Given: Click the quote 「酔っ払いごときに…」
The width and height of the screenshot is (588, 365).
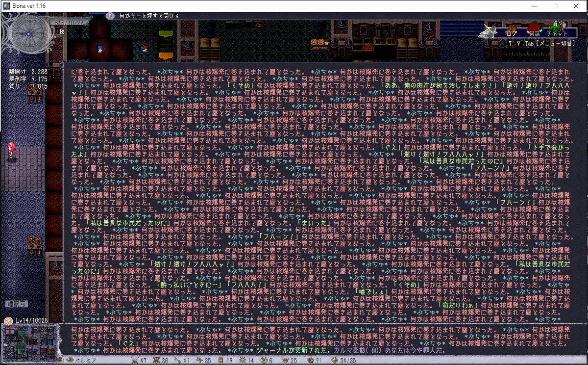Looking at the screenshot, I should 189,284.
